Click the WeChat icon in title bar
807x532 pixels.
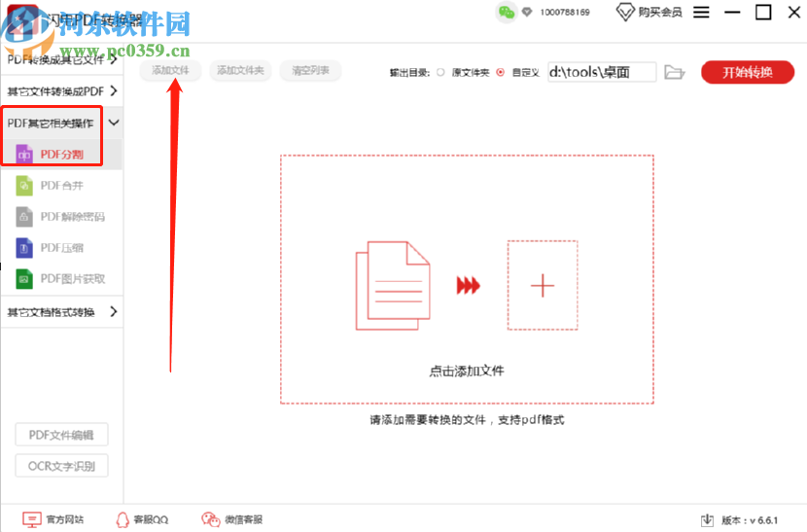coord(507,12)
